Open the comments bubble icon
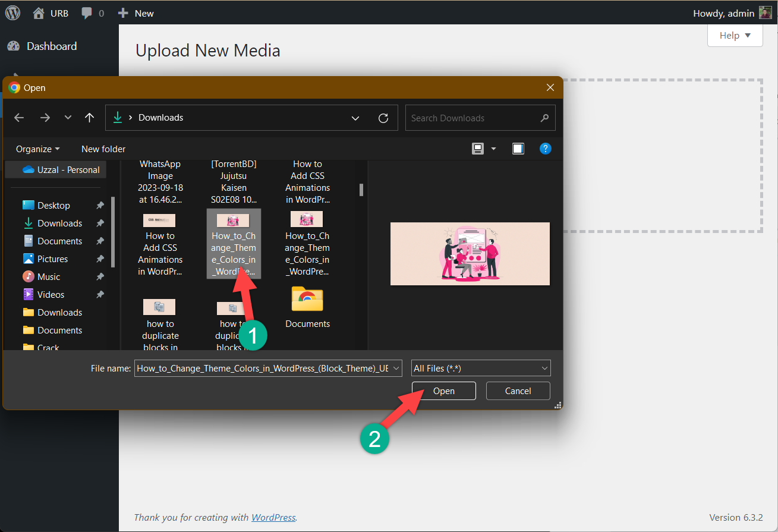This screenshot has width=778, height=532. tap(87, 13)
